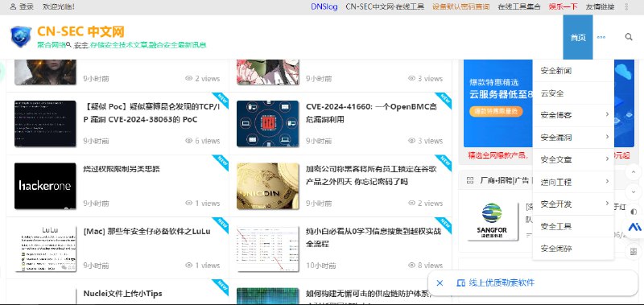The image size is (644, 305).
Task: Expand 安全漏洞 submenu arrow
Action: [x=607, y=137]
